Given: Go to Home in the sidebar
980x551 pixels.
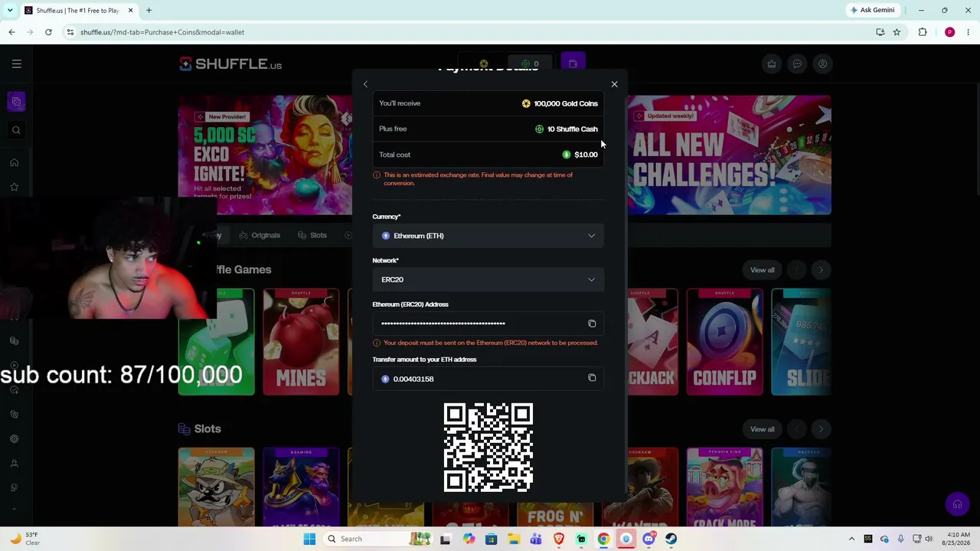Looking at the screenshot, I should 14,162.
